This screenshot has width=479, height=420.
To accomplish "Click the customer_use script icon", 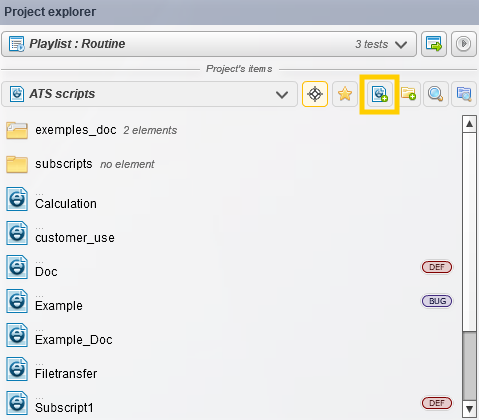I will pos(17,233).
